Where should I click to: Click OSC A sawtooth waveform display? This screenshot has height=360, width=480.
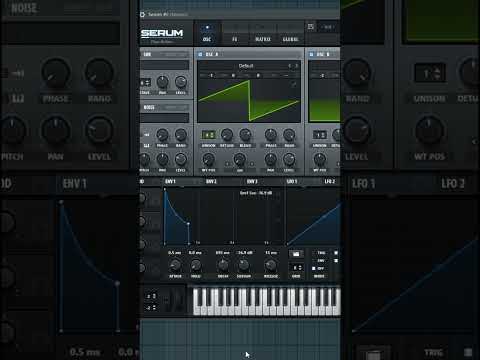[249, 101]
